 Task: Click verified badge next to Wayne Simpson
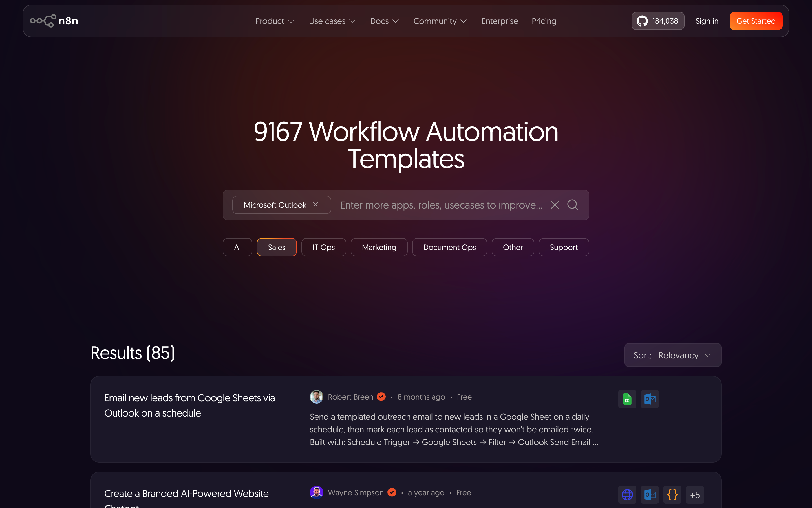pos(392,492)
